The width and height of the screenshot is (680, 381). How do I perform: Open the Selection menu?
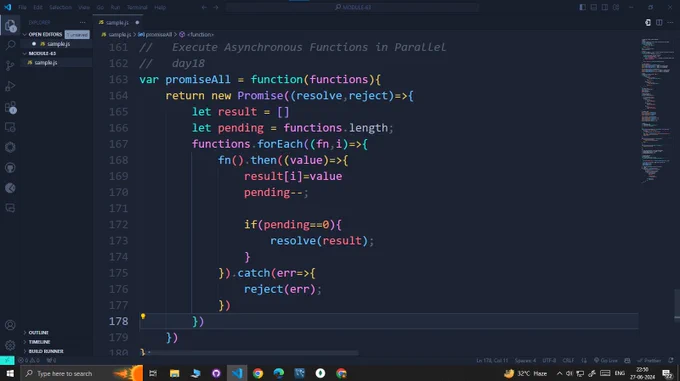(x=60, y=7)
